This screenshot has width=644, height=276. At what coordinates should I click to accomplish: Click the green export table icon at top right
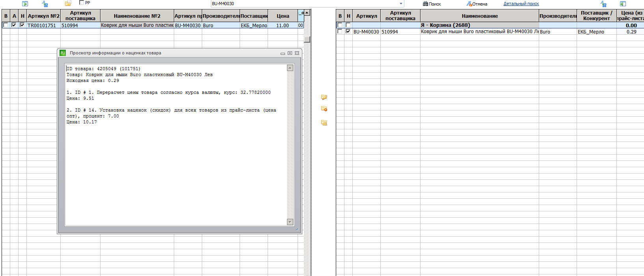623,4
